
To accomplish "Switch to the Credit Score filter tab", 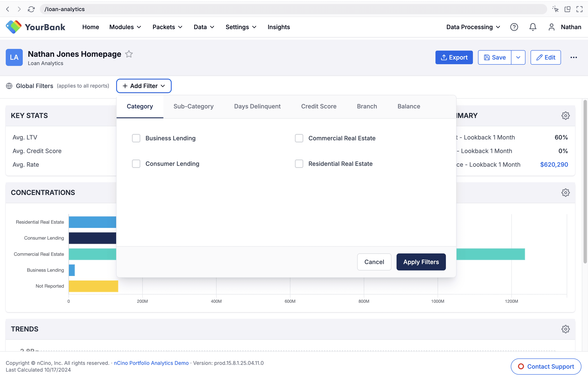I will tap(318, 107).
